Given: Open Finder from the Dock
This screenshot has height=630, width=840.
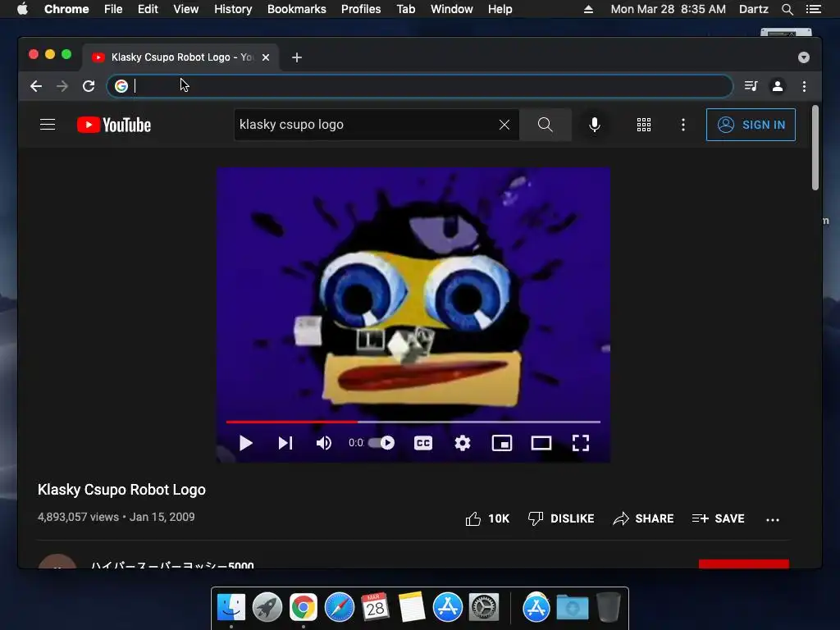Looking at the screenshot, I should (231, 608).
